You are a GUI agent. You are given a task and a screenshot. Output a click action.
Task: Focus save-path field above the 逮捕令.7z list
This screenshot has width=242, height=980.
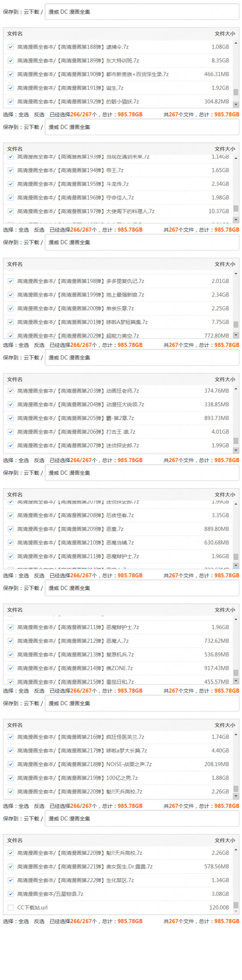[x=142, y=12]
